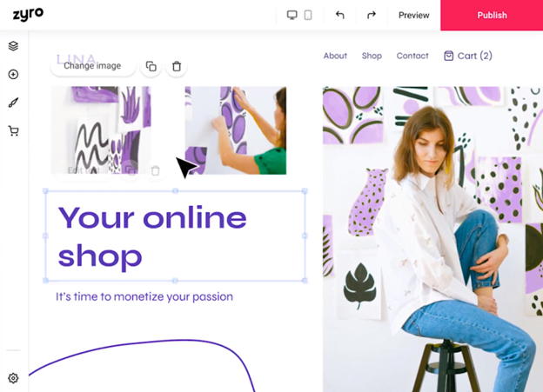Switch to mobile view icon
The width and height of the screenshot is (543, 392).
(308, 16)
